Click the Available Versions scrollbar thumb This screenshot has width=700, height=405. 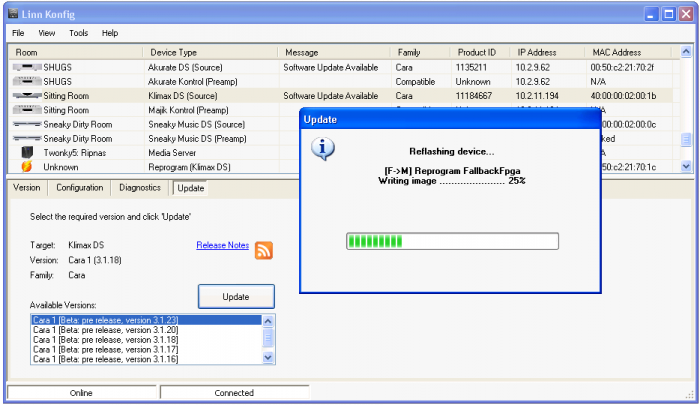pyautogui.click(x=268, y=338)
